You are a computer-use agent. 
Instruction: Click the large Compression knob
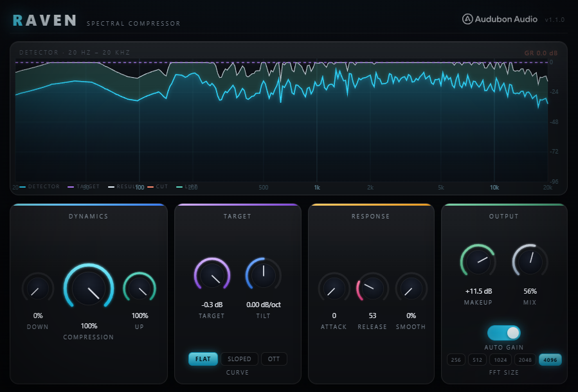tap(89, 288)
